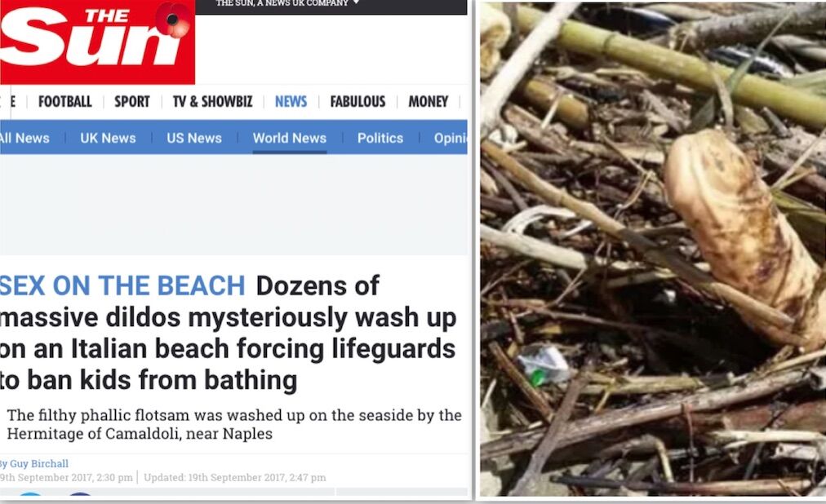Click the empty banner ad area
This screenshot has height=504, width=826.
233,205
